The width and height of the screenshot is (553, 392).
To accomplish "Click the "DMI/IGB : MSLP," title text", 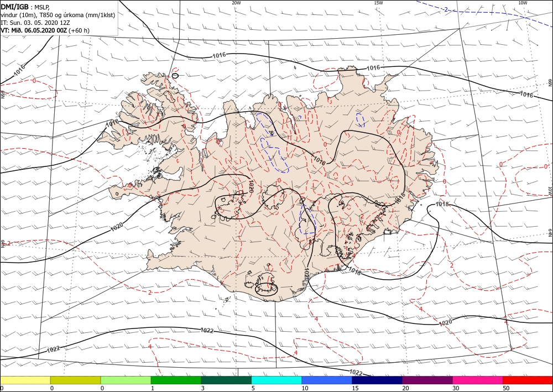I will [x=25, y=7].
